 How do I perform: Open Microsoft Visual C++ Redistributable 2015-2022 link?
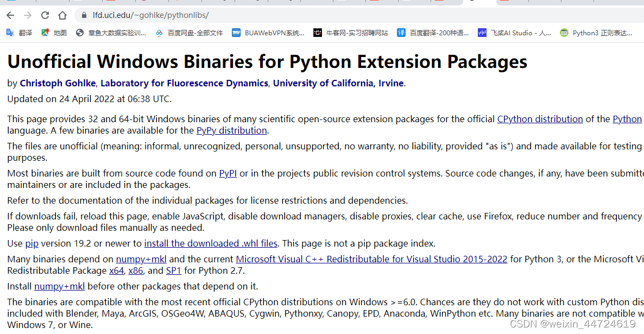click(x=372, y=259)
